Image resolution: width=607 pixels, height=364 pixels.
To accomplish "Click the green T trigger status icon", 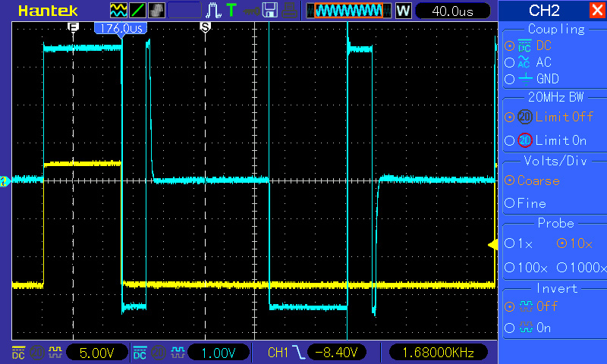I will point(231,10).
